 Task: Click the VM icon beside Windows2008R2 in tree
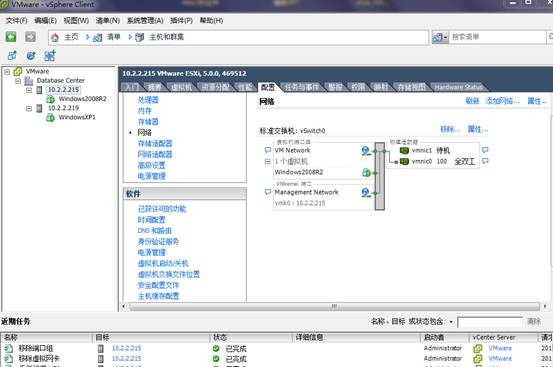coord(50,99)
